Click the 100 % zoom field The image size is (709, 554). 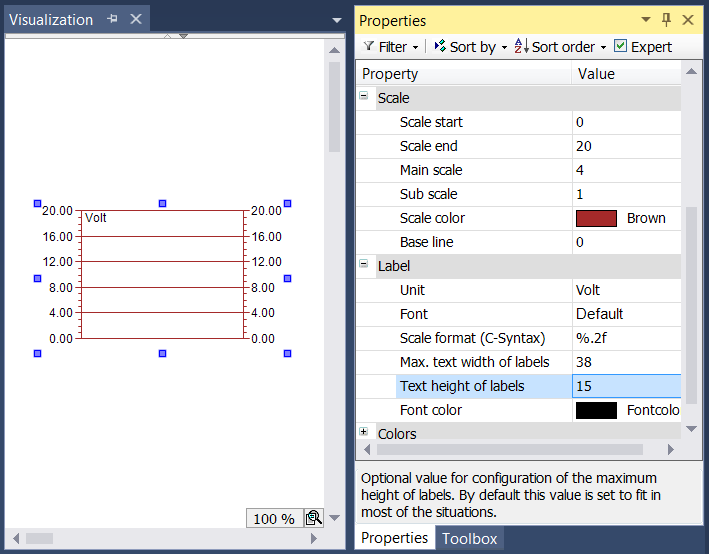click(x=274, y=518)
